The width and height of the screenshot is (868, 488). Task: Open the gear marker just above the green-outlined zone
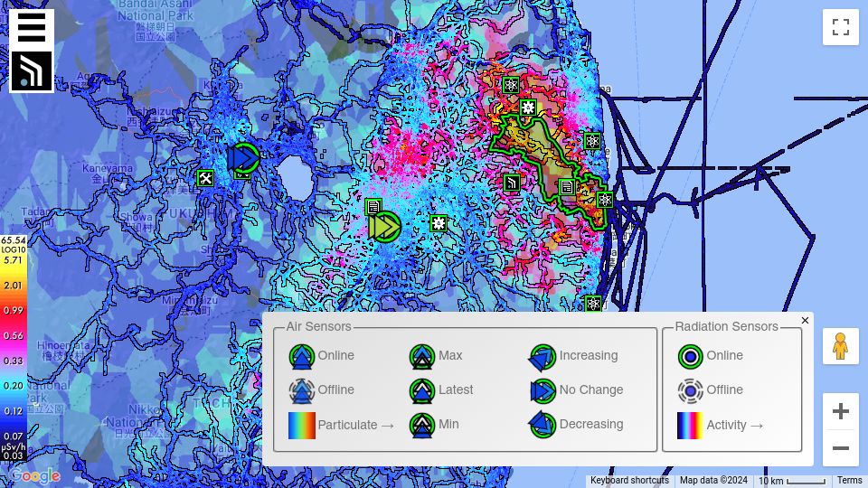527,108
